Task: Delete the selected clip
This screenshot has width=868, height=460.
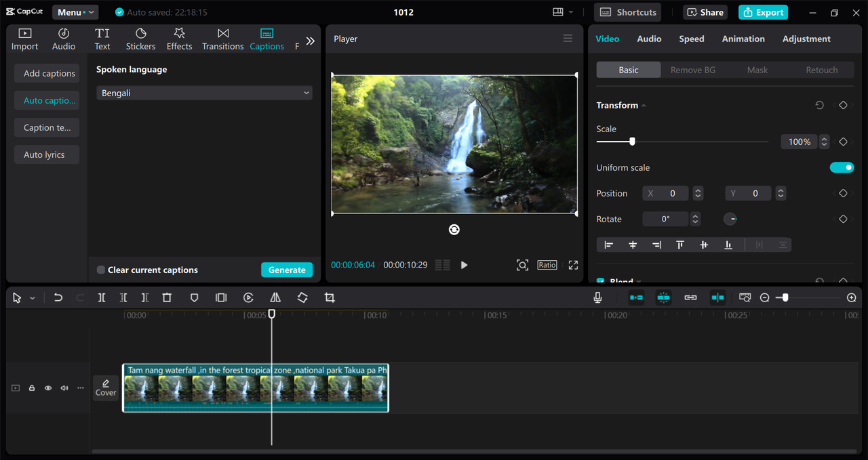Action: pyautogui.click(x=167, y=298)
